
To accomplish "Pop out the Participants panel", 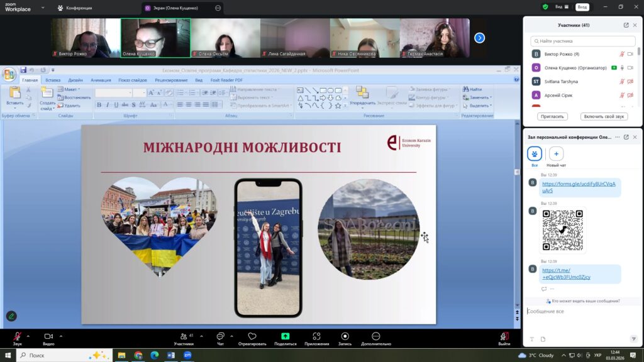I will 626,25.
